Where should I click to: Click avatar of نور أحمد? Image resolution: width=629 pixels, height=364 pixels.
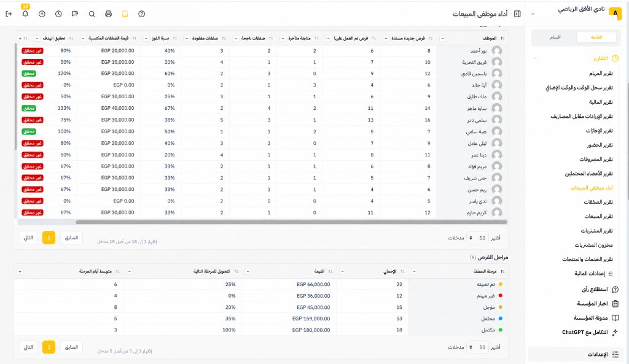point(497,51)
